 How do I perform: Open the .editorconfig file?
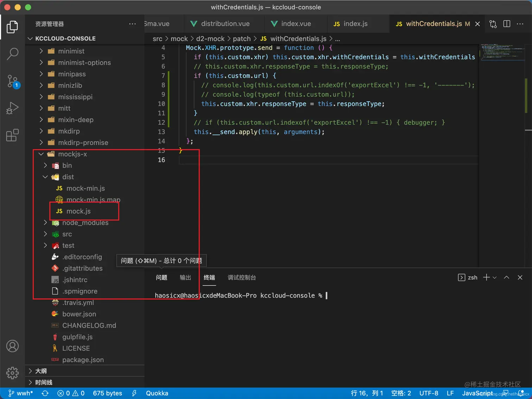pos(82,257)
